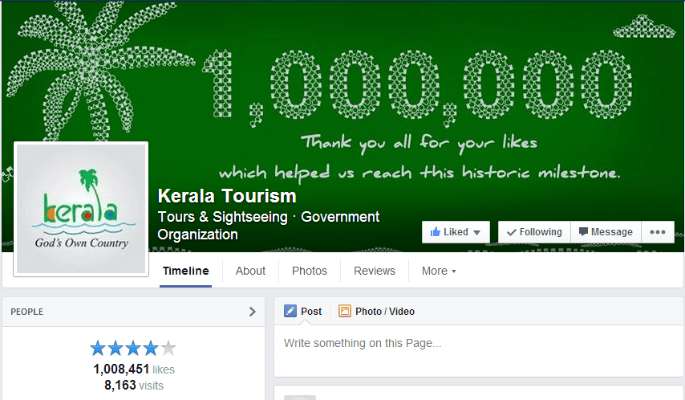Expand the PEOPLE section chevron
The height and width of the screenshot is (400, 685).
point(252,311)
